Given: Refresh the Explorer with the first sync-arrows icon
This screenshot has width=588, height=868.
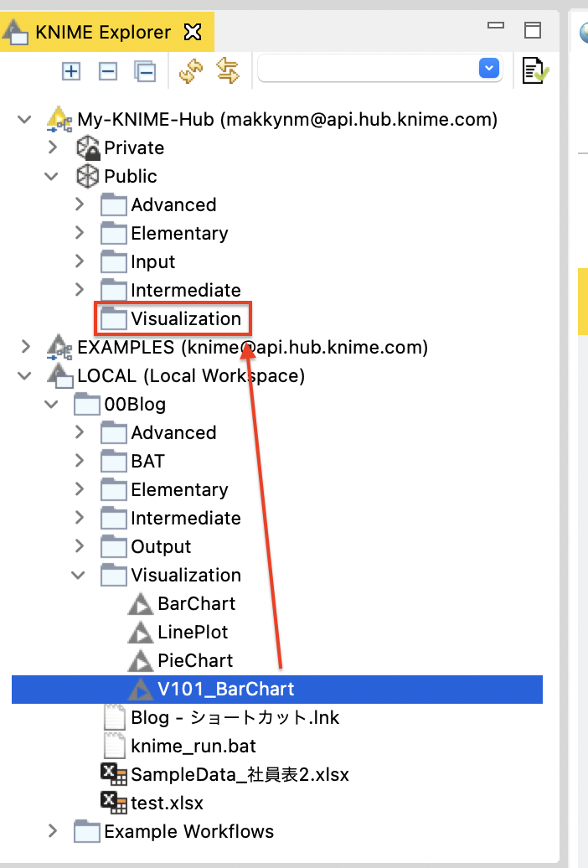Looking at the screenshot, I should (190, 71).
